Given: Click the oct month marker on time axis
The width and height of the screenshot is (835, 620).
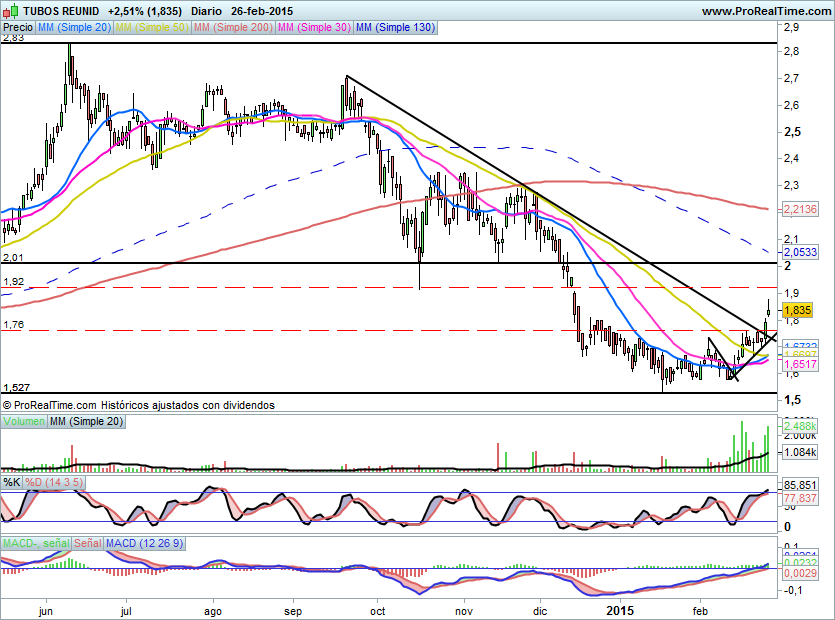Looking at the screenshot, I should 379,608.
